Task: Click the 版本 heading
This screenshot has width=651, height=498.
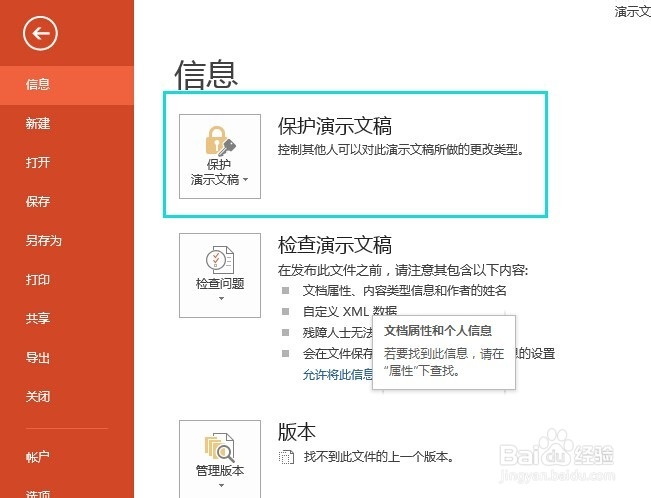Action: (297, 432)
